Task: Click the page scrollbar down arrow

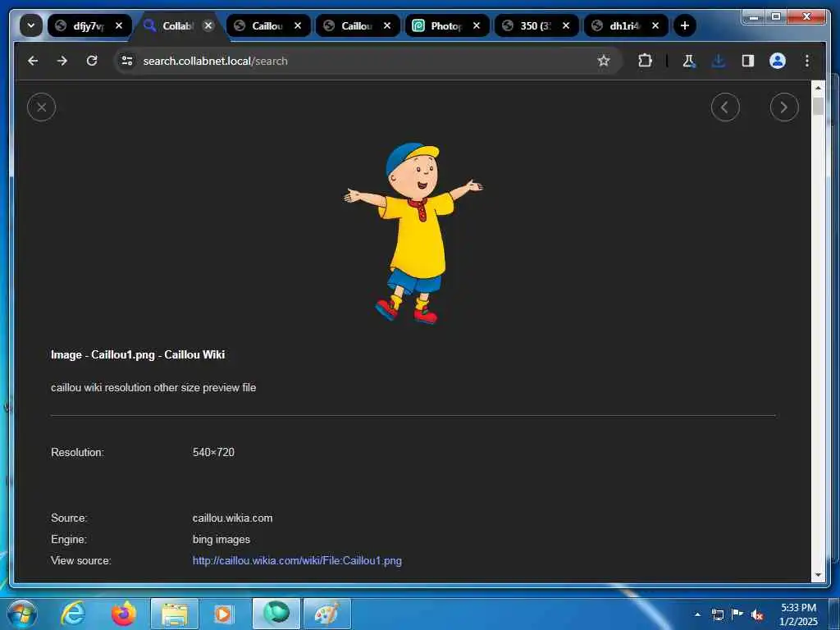Action: coord(818,575)
